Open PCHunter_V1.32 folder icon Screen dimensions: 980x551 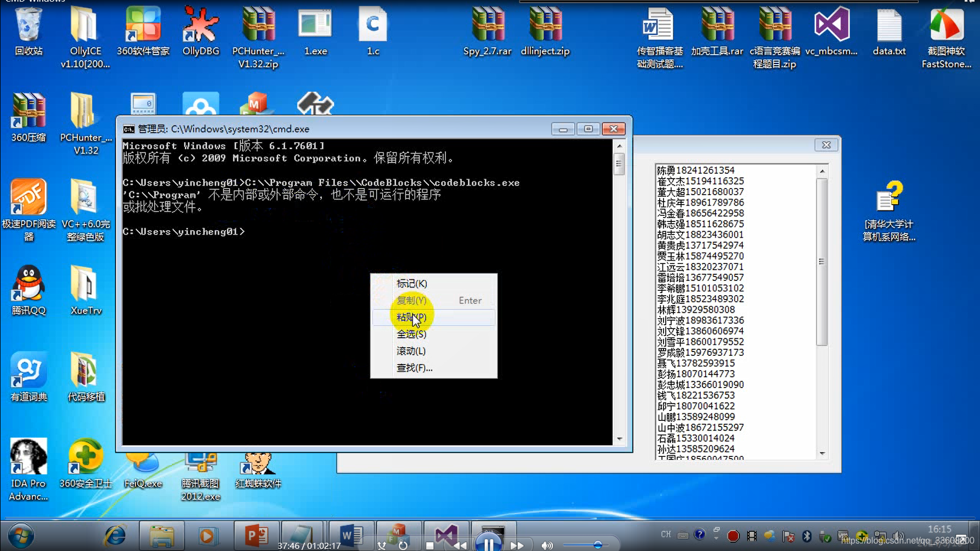click(85, 124)
